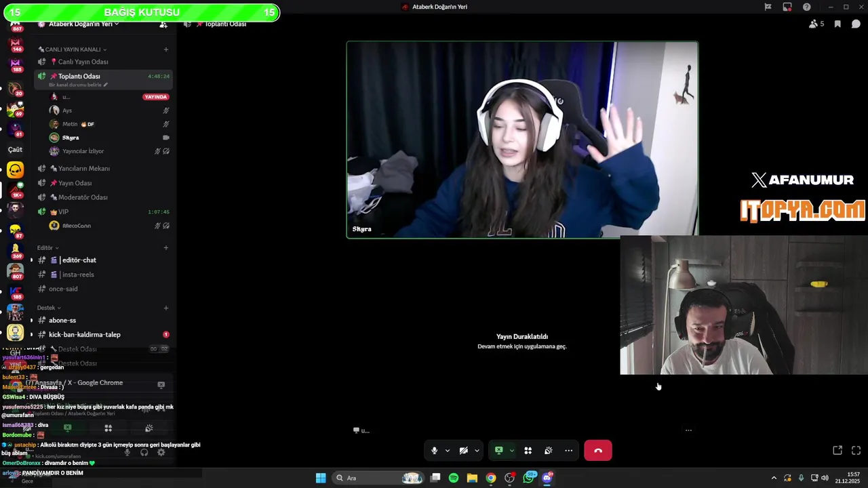Open WhatsApp from the taskbar
The image size is (868, 488).
530,478
